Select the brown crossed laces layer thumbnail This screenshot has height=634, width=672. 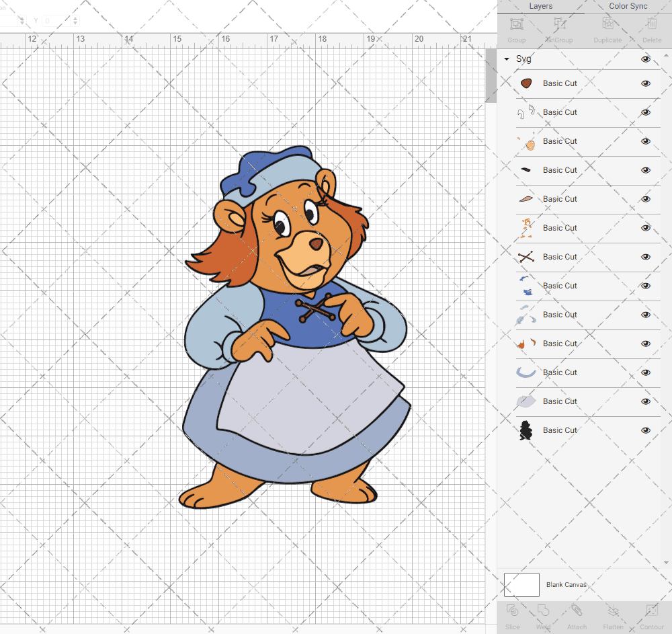[x=526, y=257]
